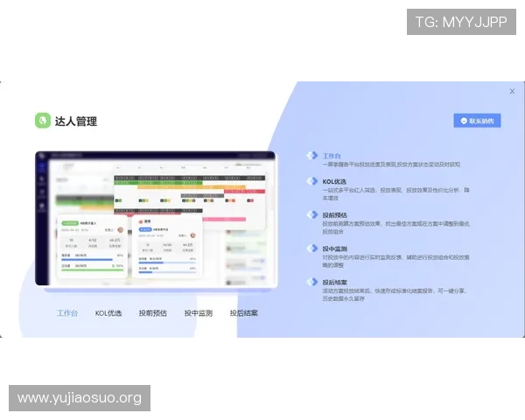Screen dimensions: 525x420
Task: Click the chat bubble icon in 联系销售 button
Action: coord(464,121)
